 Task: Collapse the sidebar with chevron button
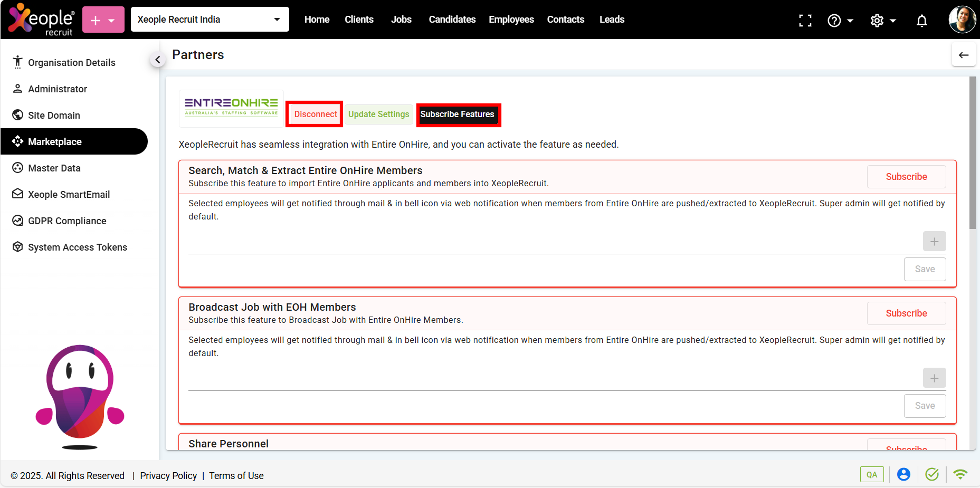[x=157, y=60]
